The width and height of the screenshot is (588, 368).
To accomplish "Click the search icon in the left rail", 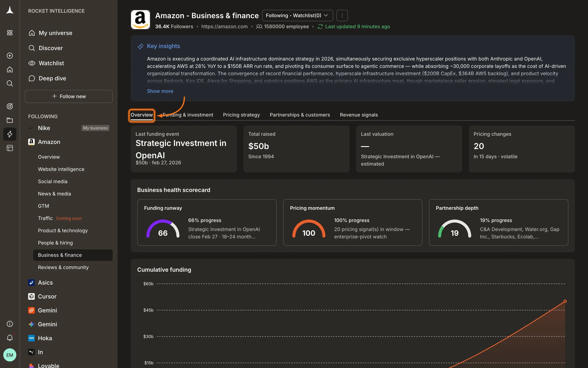I will pyautogui.click(x=10, y=83).
